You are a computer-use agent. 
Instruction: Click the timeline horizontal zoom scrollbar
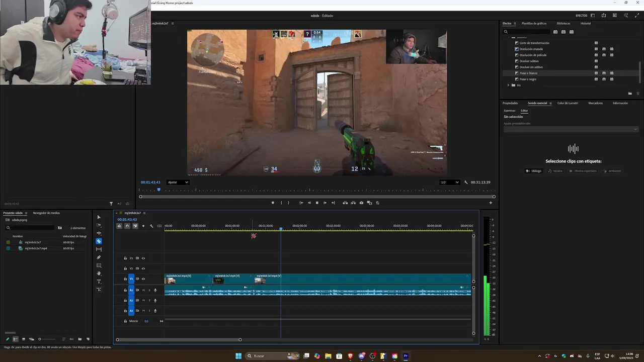(179, 340)
